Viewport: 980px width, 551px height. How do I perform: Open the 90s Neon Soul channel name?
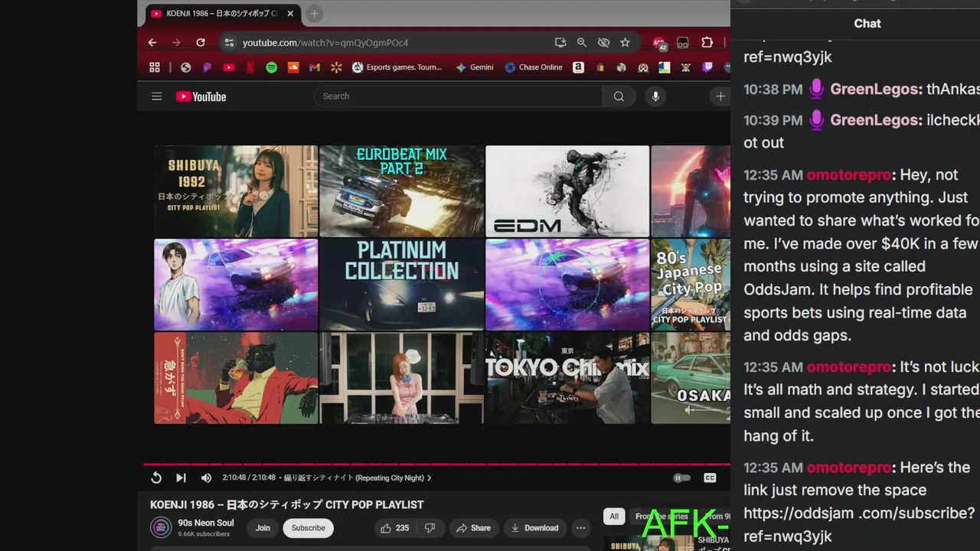[x=206, y=523]
